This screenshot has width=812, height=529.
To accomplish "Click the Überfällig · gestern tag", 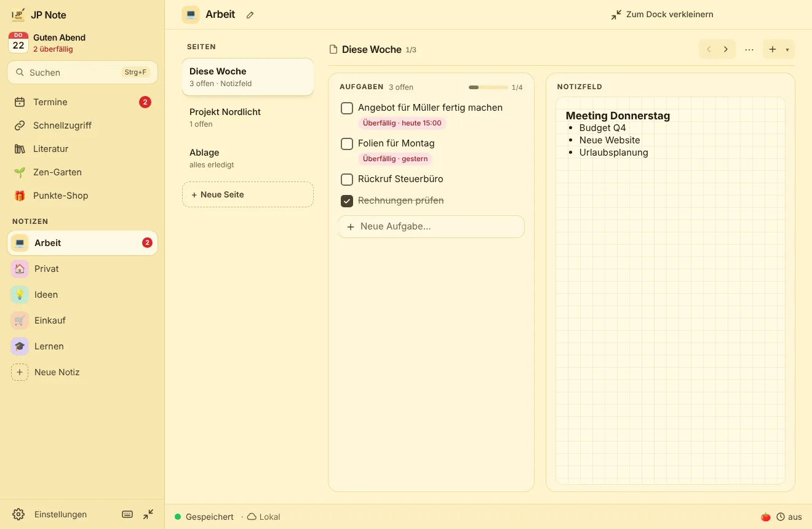I will 395,159.
